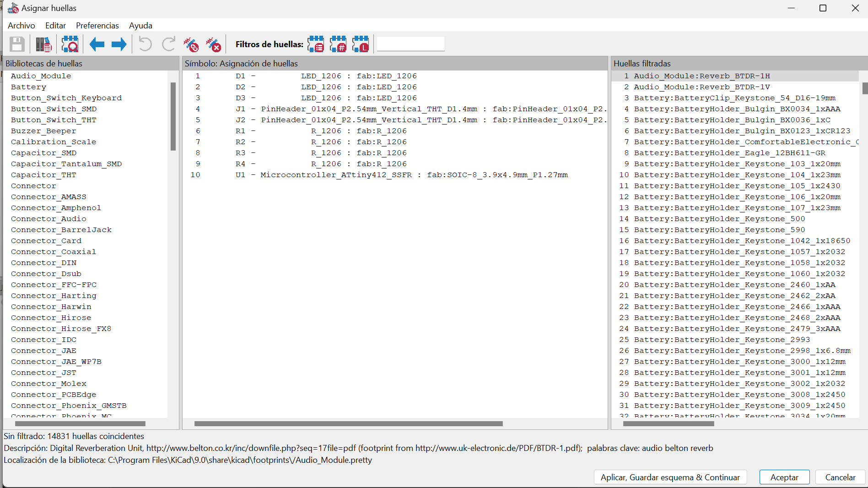868x488 pixels.
Task: Pick the Buzzer_Beeper library
Action: click(43, 131)
